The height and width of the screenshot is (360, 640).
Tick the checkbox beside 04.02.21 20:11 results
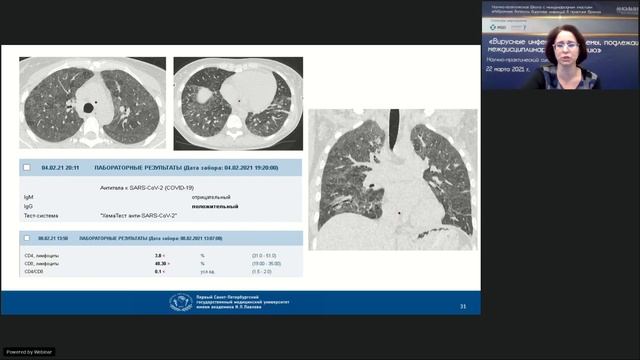click(27, 167)
